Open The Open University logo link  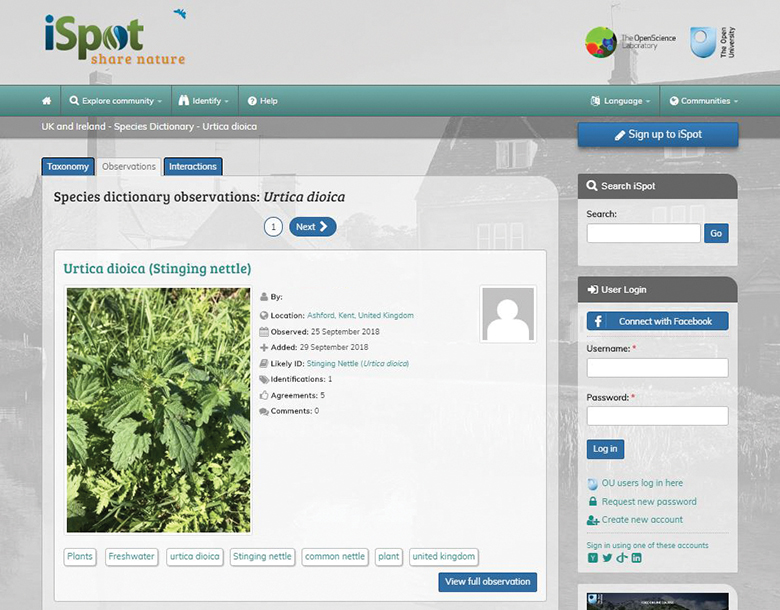coord(713,42)
